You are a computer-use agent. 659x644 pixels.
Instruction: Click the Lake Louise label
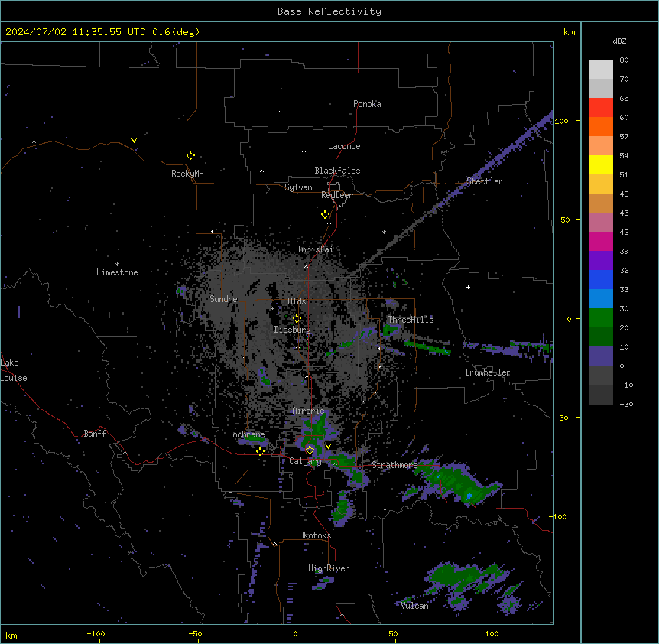click(x=13, y=370)
